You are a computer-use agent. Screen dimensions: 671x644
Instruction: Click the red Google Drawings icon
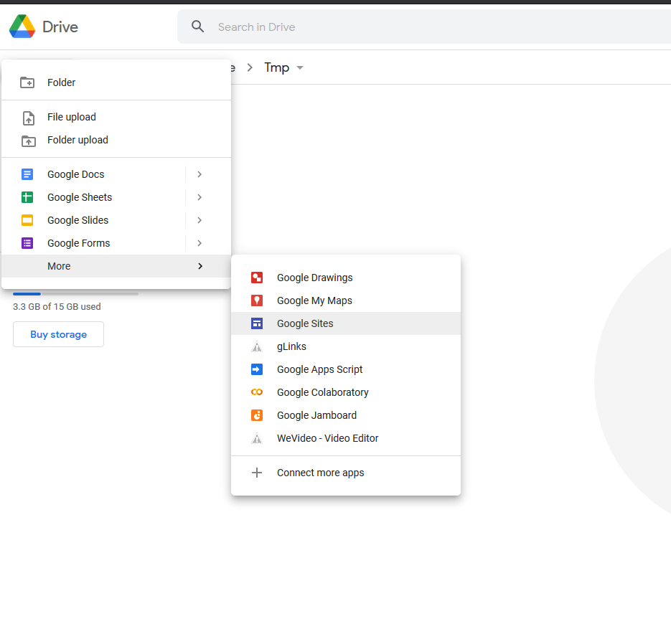point(257,278)
